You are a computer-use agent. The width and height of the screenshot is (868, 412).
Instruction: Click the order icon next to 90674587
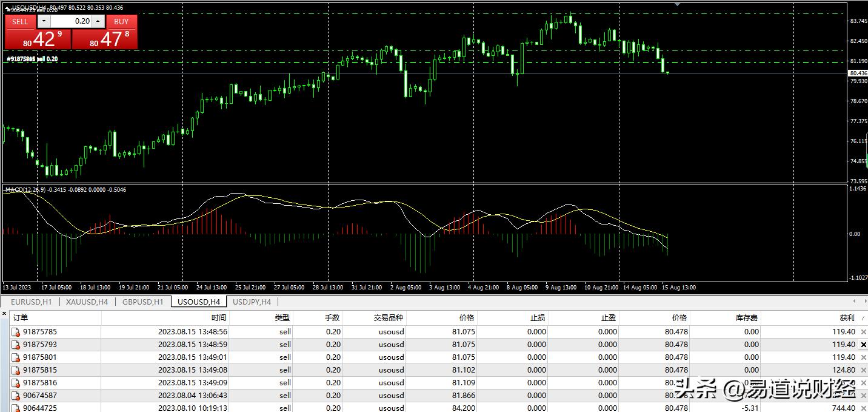pyautogui.click(x=16, y=396)
